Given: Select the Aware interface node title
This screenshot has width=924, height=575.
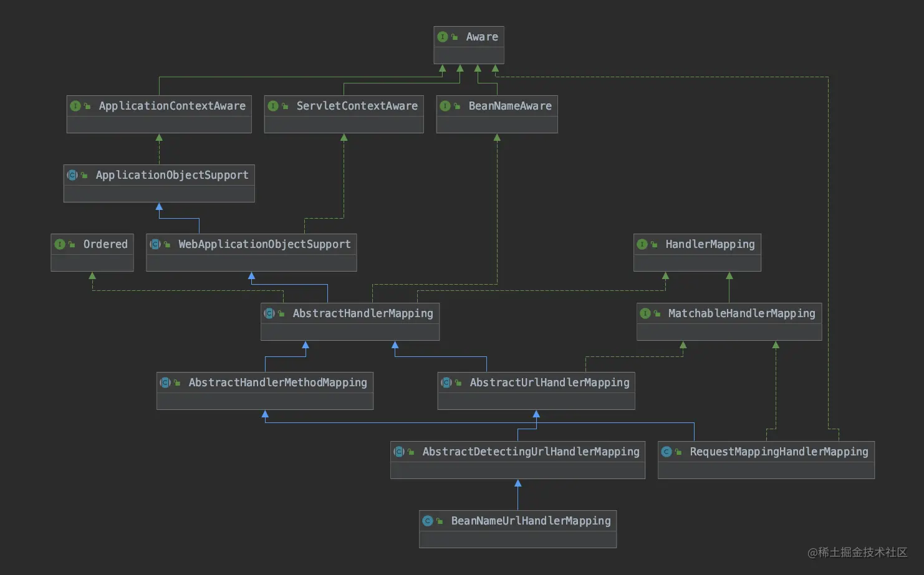Looking at the screenshot, I should (481, 37).
